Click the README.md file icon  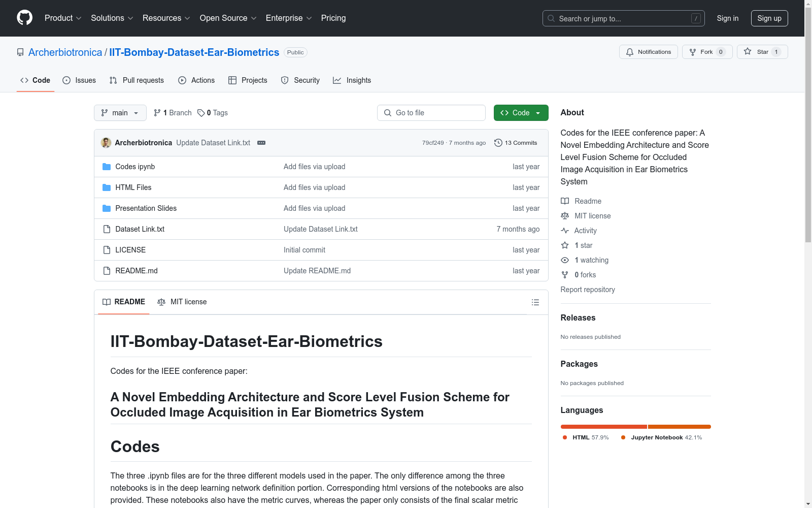coord(107,271)
